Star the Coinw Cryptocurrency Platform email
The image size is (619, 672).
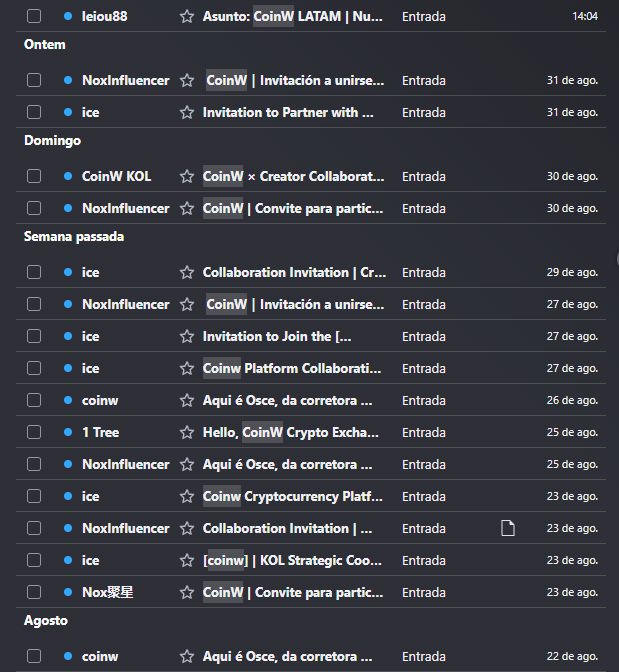point(187,496)
